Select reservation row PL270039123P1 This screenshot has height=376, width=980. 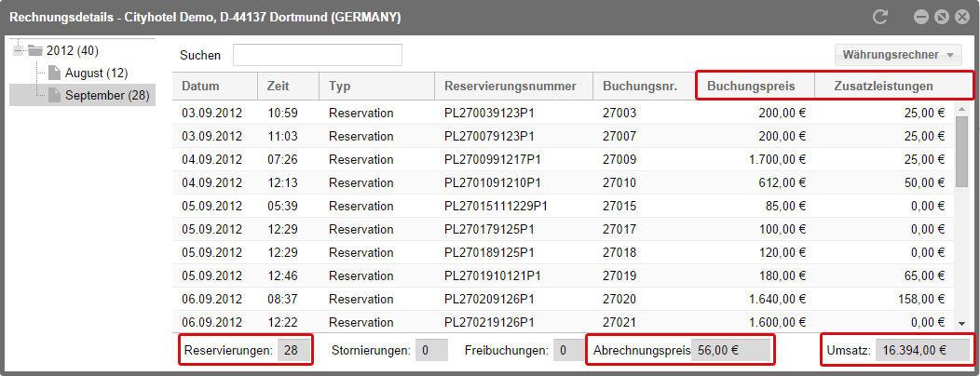(563, 113)
